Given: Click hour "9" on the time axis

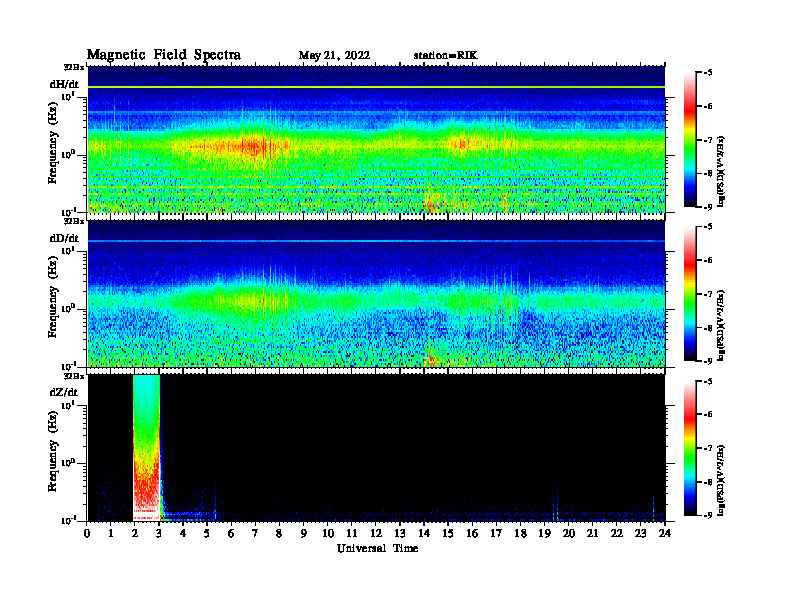Looking at the screenshot, I should pos(303,533).
